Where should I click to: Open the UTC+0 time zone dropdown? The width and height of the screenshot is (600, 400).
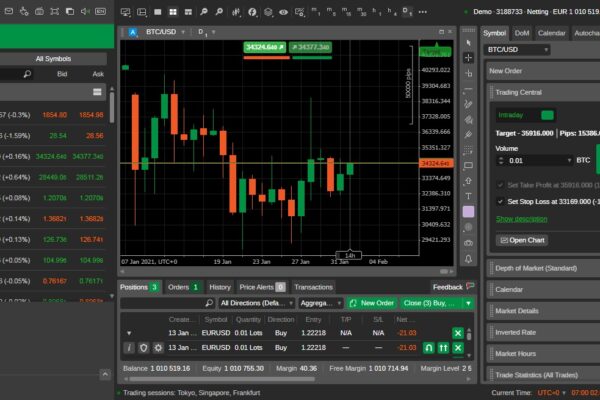click(x=551, y=393)
